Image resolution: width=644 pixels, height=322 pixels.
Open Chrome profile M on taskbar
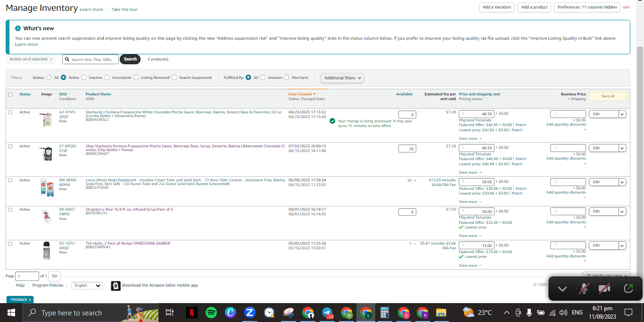pyautogui.click(x=347, y=313)
